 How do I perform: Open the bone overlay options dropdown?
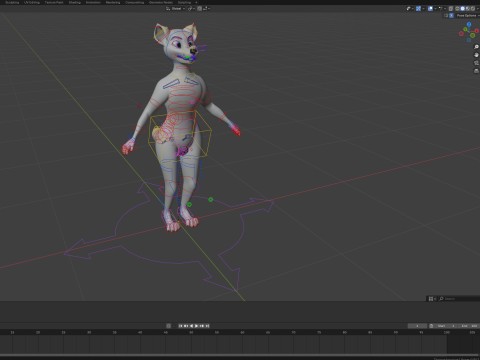tap(442, 9)
